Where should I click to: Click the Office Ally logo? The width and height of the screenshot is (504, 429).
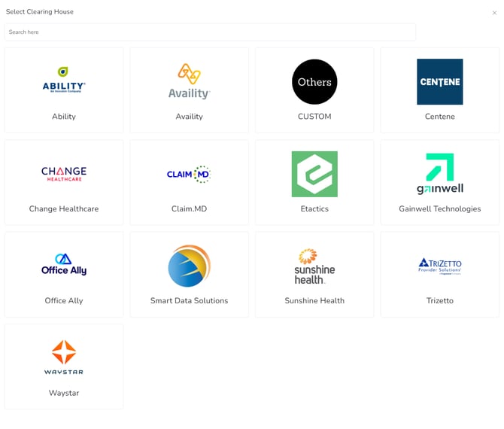64,265
